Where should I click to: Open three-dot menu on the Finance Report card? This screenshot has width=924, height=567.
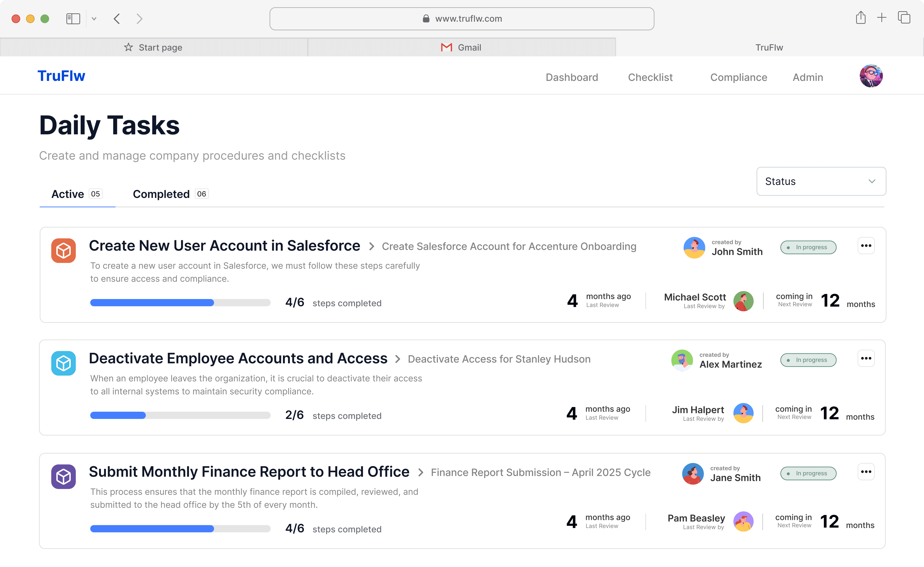coord(866,472)
